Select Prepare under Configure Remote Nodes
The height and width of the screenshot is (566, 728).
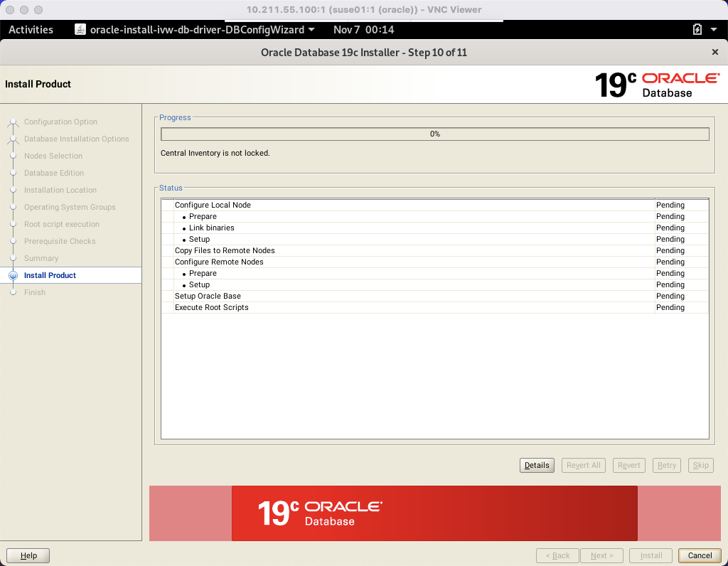point(434,273)
